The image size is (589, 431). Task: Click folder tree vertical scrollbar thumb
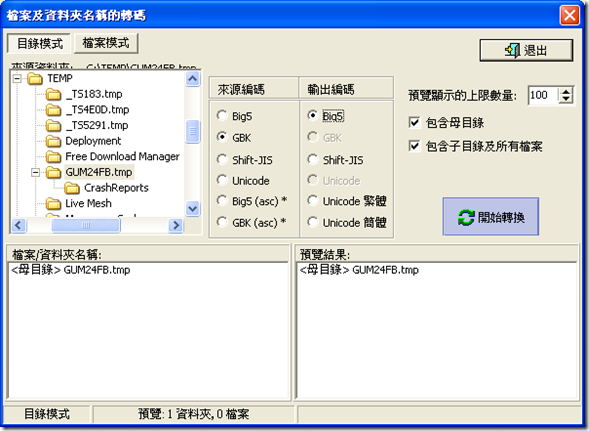point(193,132)
